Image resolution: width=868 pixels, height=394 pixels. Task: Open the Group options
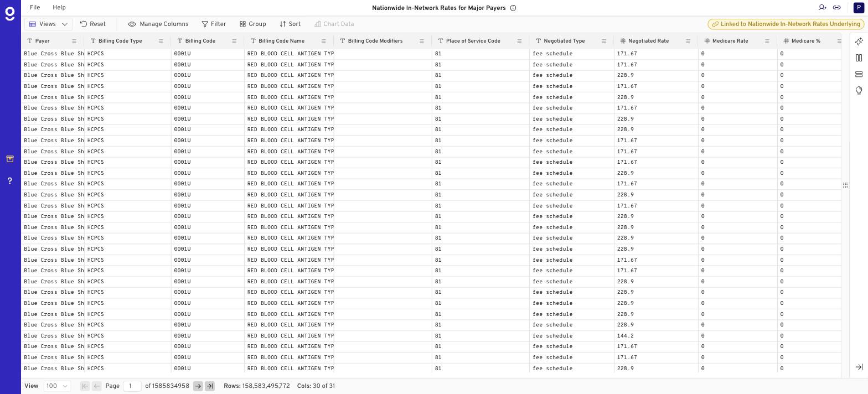click(253, 24)
